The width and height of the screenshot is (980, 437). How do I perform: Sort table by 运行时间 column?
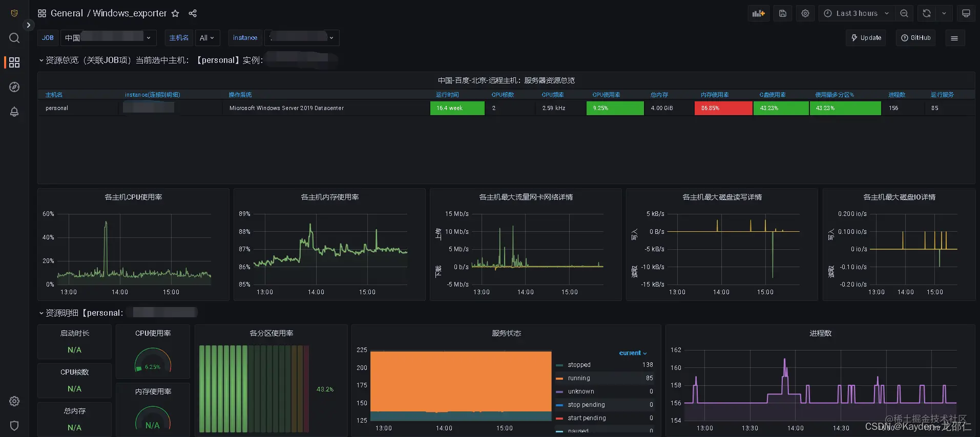pyautogui.click(x=447, y=95)
